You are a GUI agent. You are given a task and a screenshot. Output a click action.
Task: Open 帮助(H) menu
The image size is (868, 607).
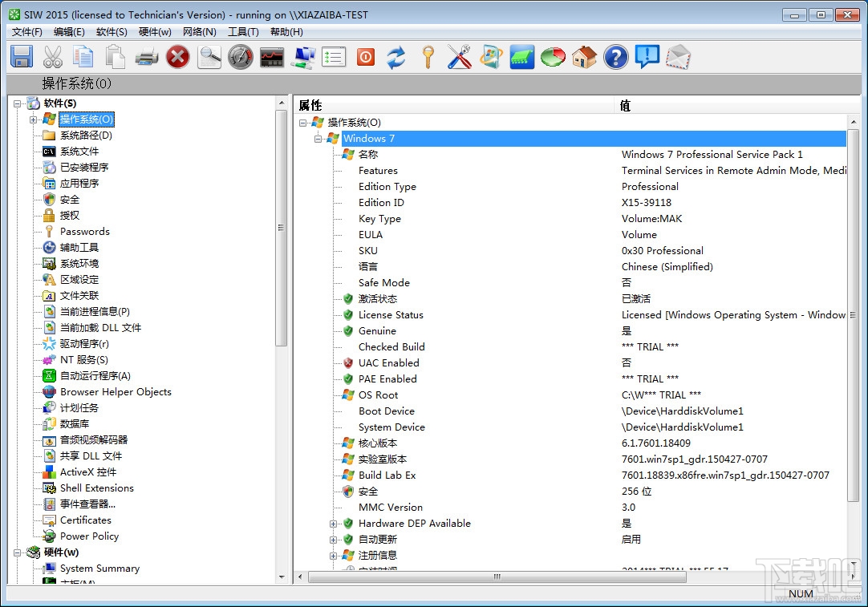286,31
